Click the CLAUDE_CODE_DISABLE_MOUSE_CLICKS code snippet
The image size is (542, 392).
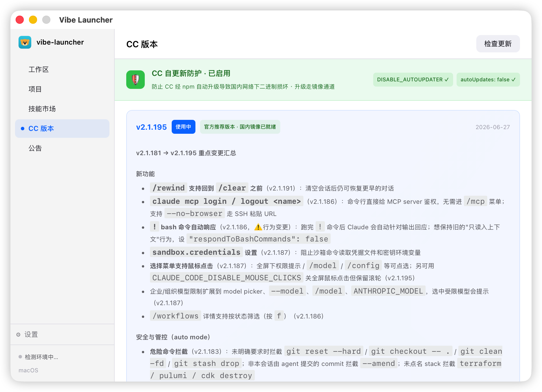(227, 278)
